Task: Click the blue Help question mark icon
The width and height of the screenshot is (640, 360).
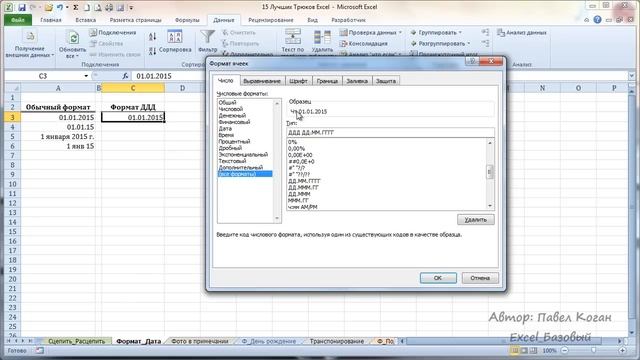Action: click(597, 19)
